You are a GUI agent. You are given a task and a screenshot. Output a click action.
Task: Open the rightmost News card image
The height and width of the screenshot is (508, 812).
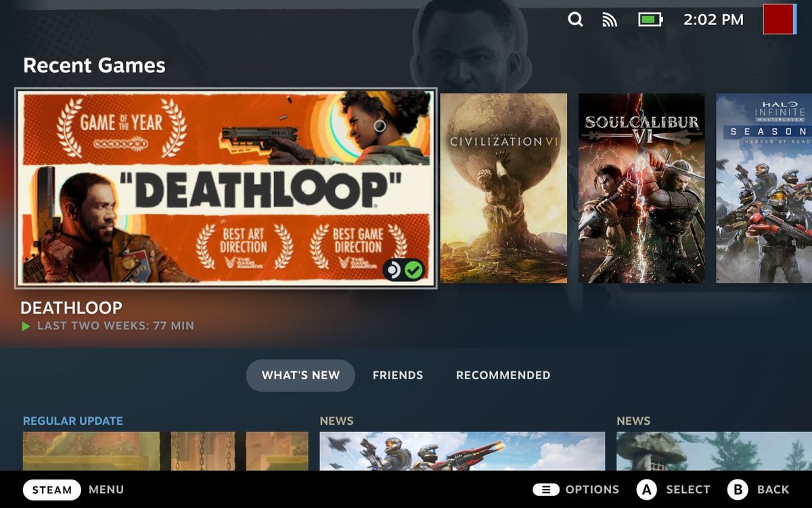(x=714, y=451)
